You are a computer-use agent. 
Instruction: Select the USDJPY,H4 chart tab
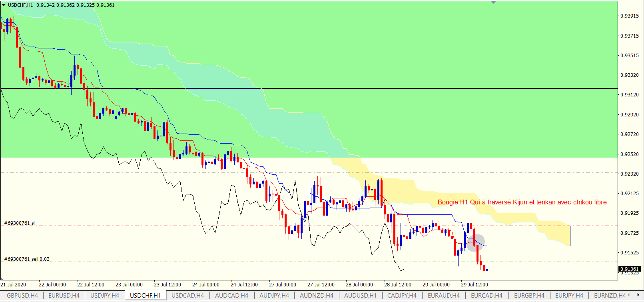[x=105, y=296]
